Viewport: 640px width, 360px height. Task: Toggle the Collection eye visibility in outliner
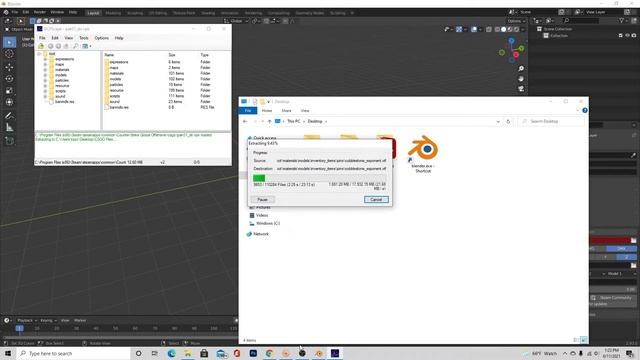(x=627, y=36)
